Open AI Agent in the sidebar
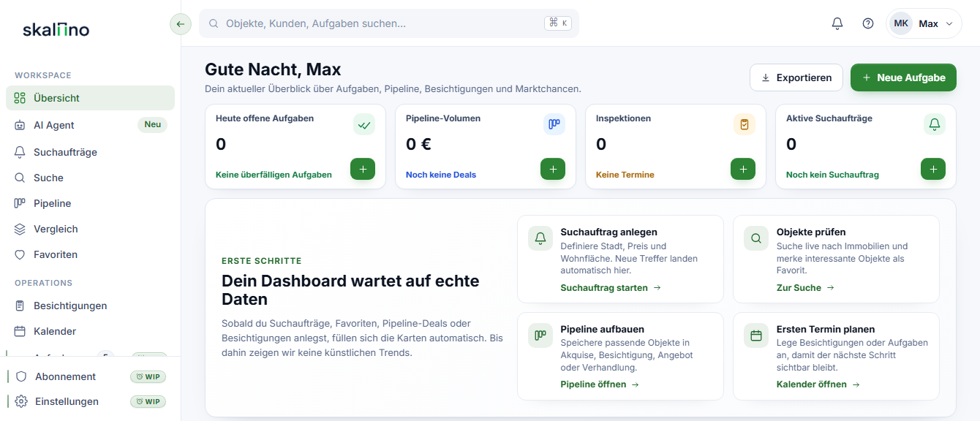 [90, 125]
